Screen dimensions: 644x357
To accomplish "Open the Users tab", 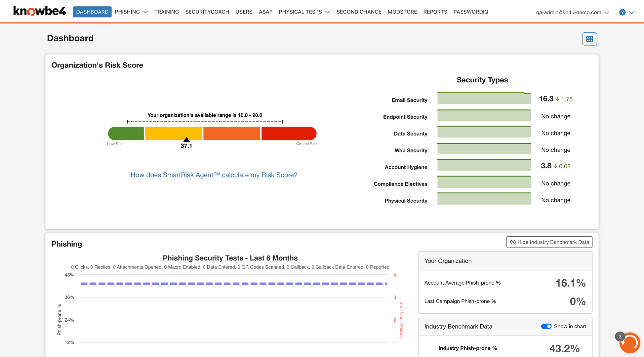I will point(244,12).
